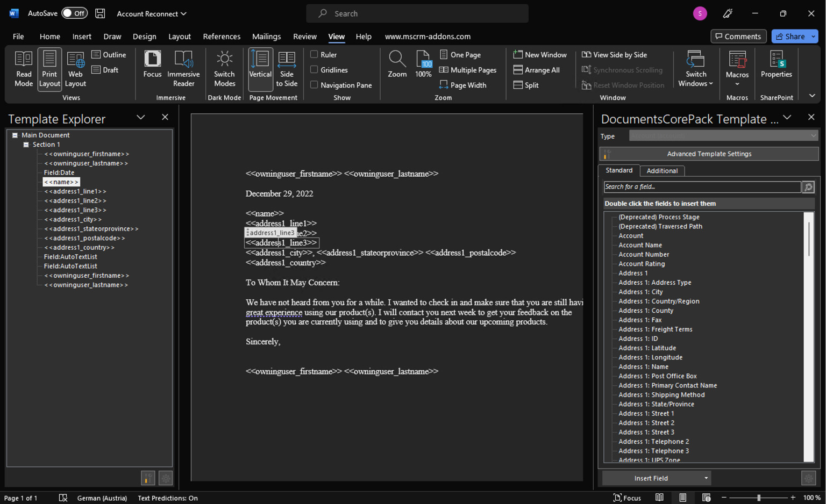
Task: Switch to Web Layout view
Action: (x=75, y=69)
